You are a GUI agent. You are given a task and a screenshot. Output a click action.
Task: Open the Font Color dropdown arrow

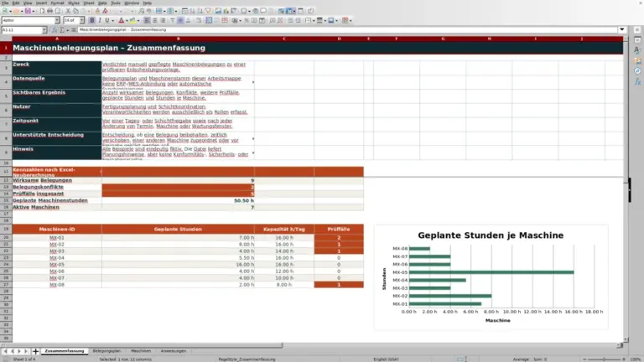[x=127, y=20]
